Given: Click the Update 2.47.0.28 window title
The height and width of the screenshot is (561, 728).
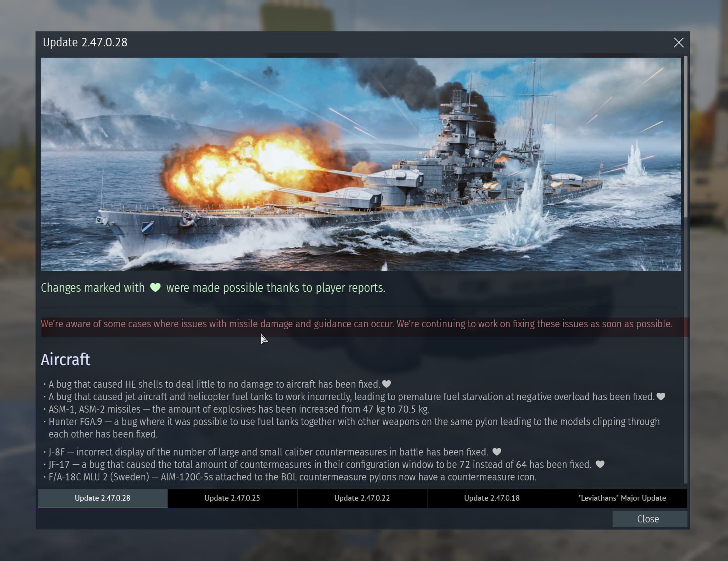Looking at the screenshot, I should [x=85, y=42].
